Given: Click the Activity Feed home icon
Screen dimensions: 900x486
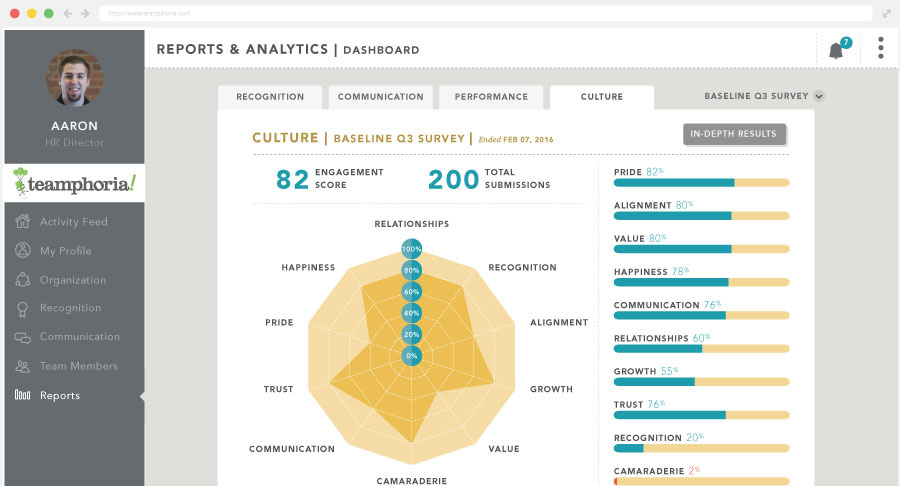Looking at the screenshot, I should (22, 221).
